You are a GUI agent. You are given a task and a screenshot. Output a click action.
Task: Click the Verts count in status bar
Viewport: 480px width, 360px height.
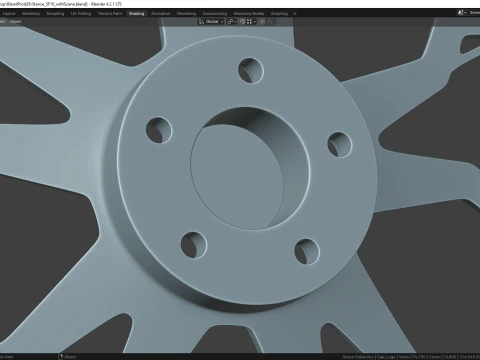click(x=411, y=357)
